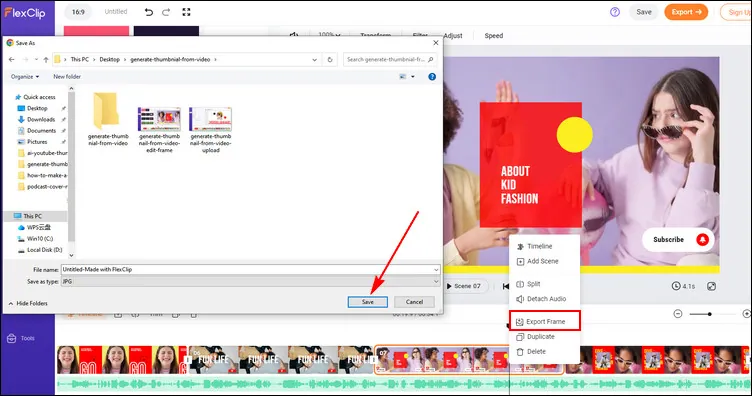Select the FUN LIFE scene in timeline
The image size is (752, 396).
coord(281,360)
